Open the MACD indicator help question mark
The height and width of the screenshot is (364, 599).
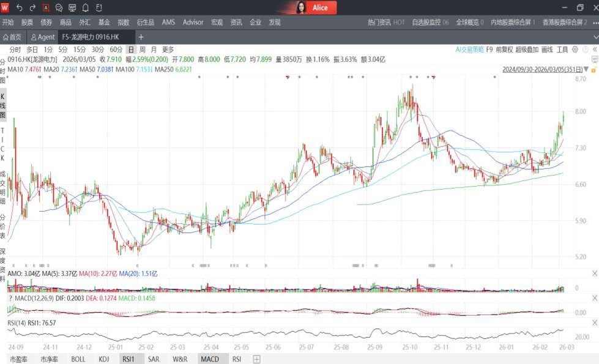tap(10, 297)
